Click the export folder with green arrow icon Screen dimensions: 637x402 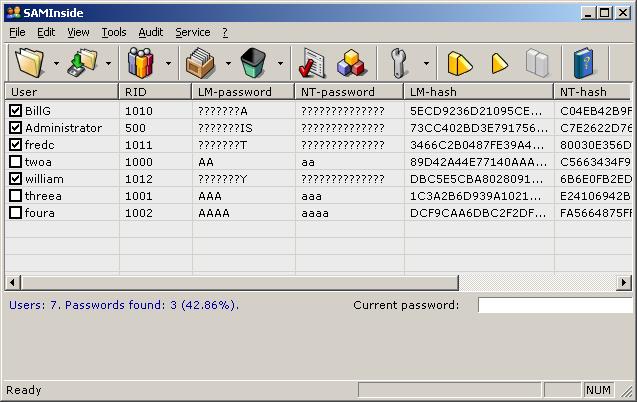click(x=82, y=63)
